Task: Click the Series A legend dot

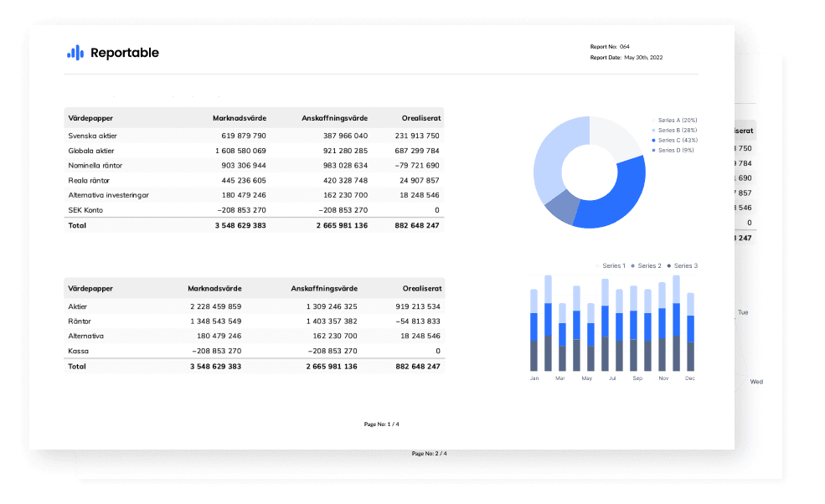Action: pos(653,121)
